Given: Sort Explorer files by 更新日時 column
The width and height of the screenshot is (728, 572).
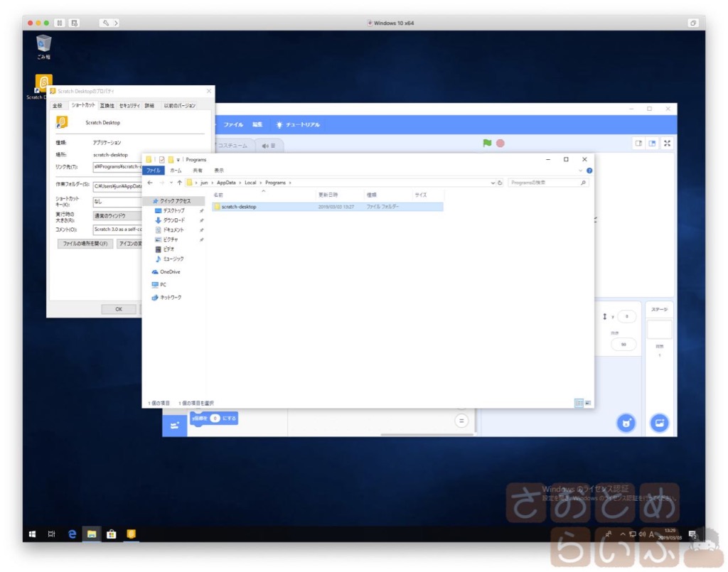Looking at the screenshot, I should pyautogui.click(x=339, y=195).
